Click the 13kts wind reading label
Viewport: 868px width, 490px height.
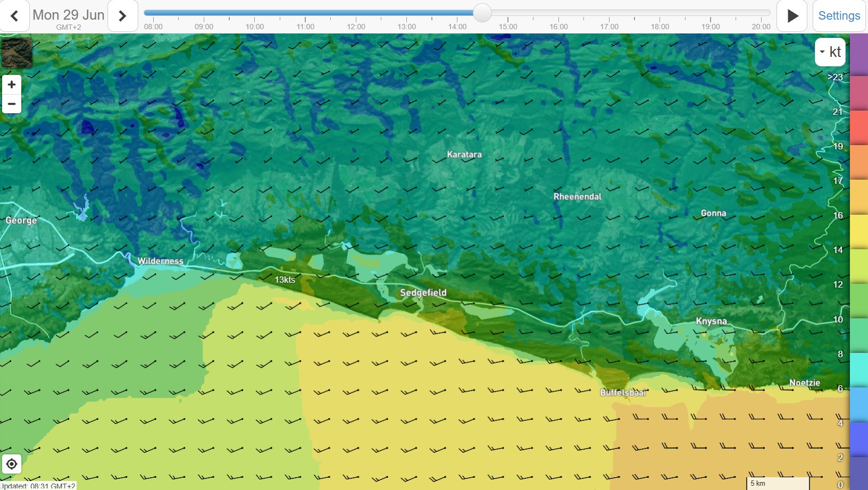[285, 280]
